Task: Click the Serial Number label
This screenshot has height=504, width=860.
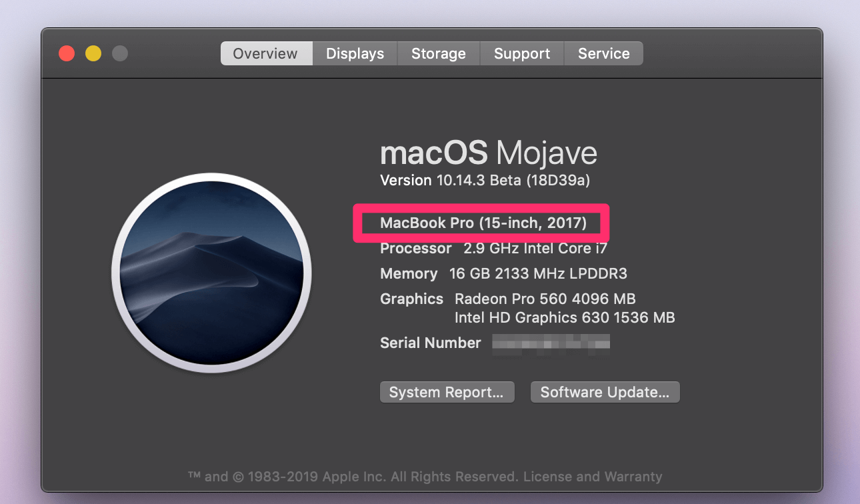Action: click(430, 343)
